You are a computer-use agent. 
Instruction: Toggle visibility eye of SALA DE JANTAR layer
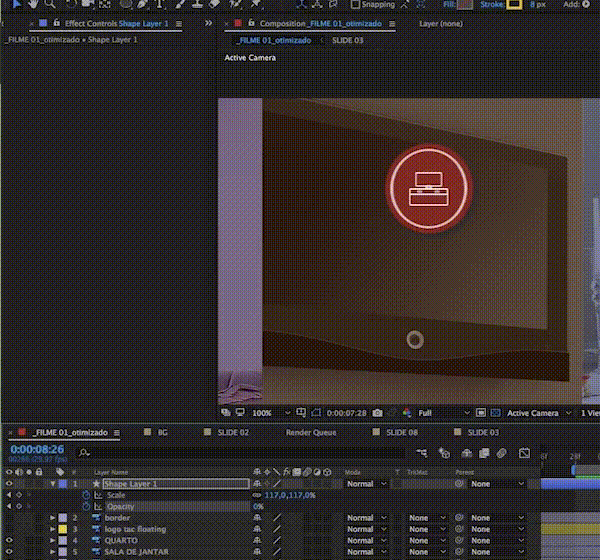(x=10, y=552)
